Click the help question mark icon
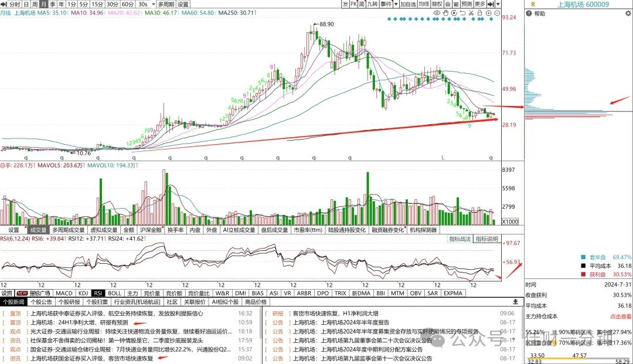The height and width of the screenshot is (364, 633). 529,13
